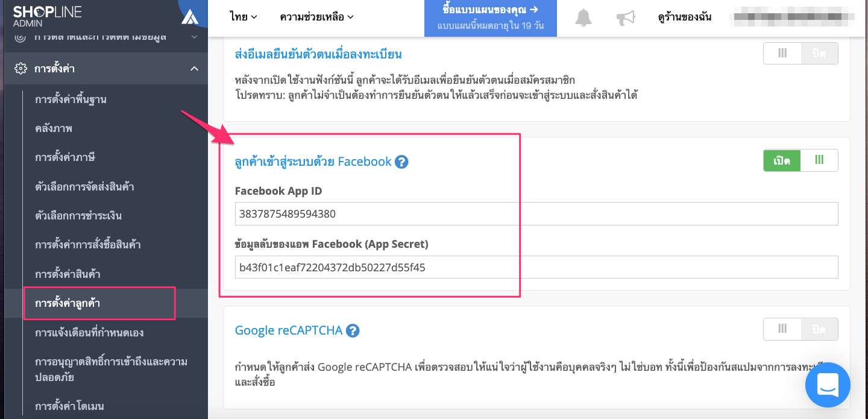Image resolution: width=868 pixels, height=419 pixels.
Task: Click the ดูร้านของฉัน view store link
Action: tap(685, 17)
